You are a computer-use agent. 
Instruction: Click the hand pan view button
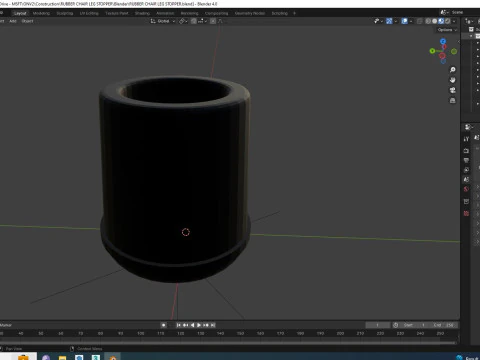click(x=453, y=80)
